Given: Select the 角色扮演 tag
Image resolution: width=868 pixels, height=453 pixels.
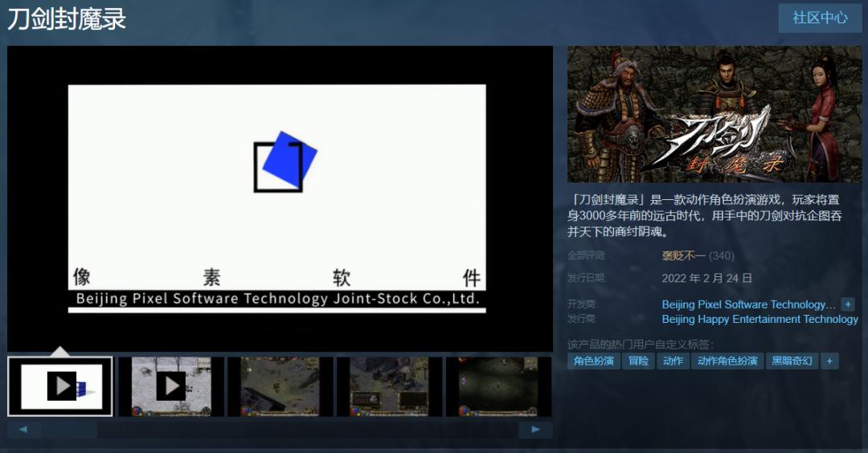Looking at the screenshot, I should 593,361.
